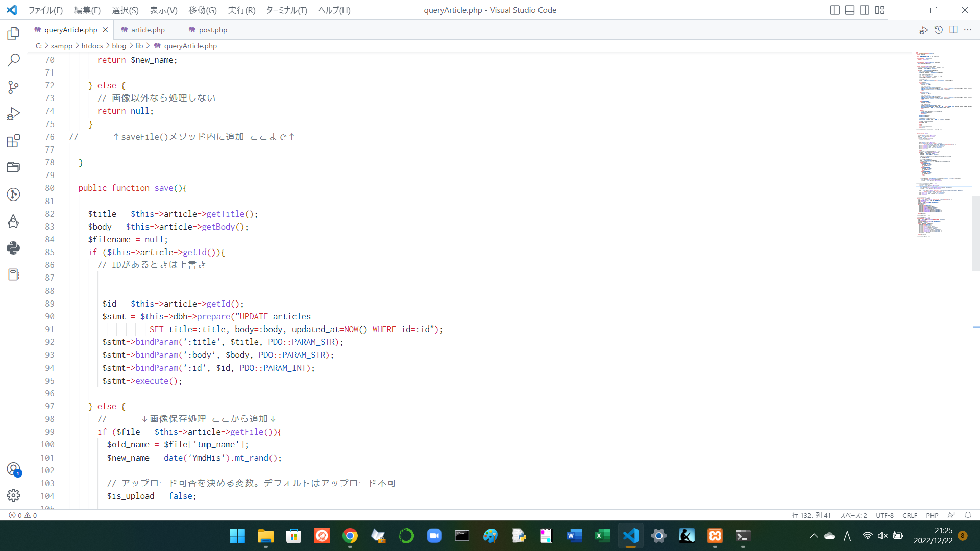Start debugging queryArticle.php from editor toolbar

924,30
